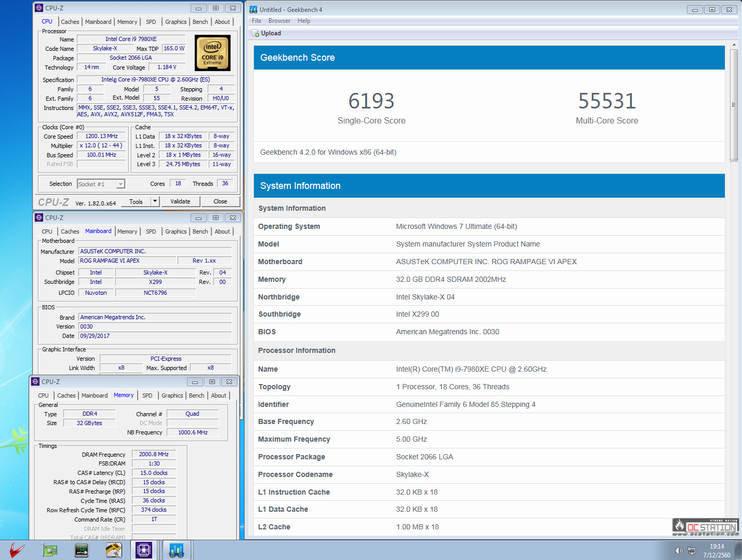The image size is (742, 560).
Task: Click the Geekbench 4 title bar icon
Action: pos(253,9)
